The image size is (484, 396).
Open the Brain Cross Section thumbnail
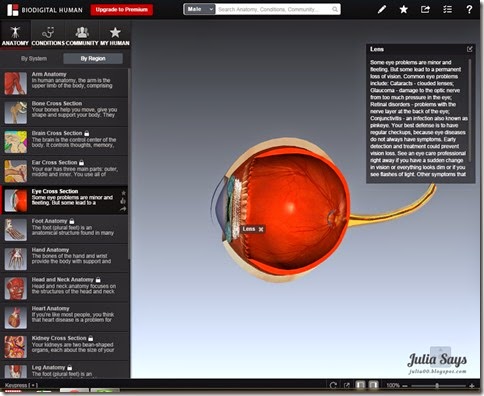[x=16, y=142]
